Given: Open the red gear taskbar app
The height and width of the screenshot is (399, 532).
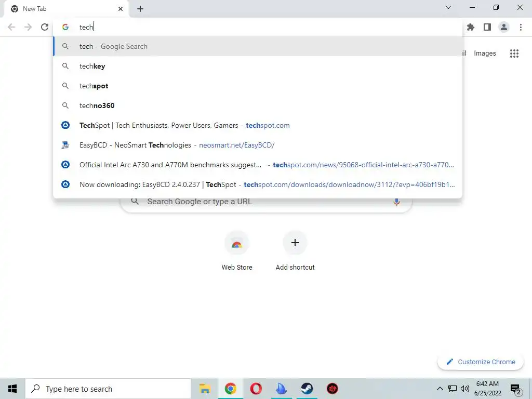Looking at the screenshot, I should tap(332, 389).
